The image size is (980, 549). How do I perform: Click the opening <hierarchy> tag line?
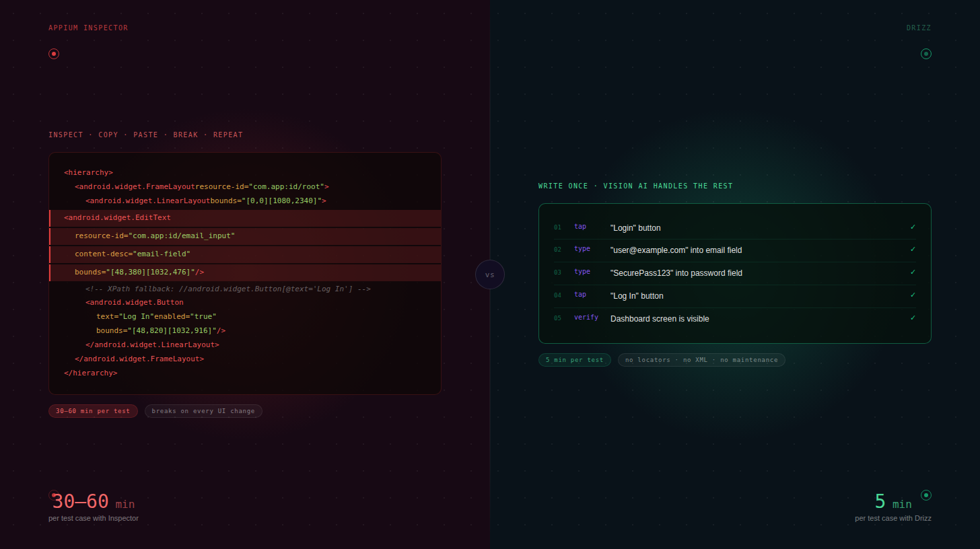[88, 172]
